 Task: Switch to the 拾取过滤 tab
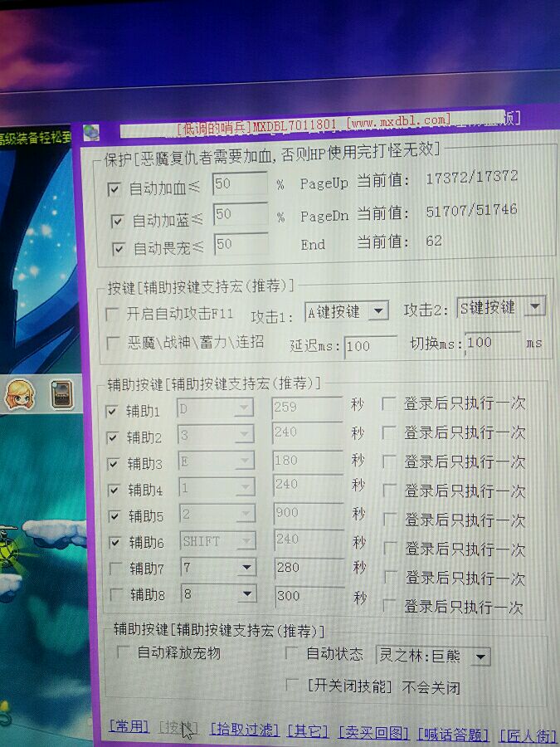(244, 730)
